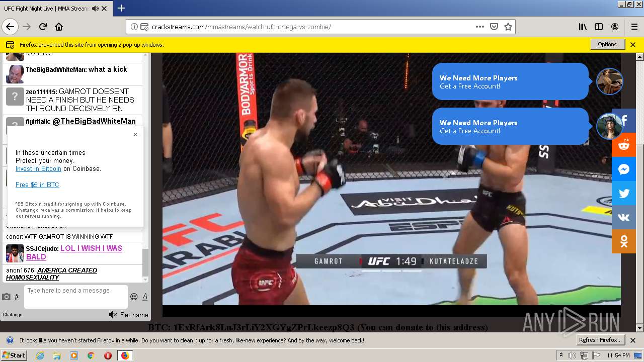Open the emoji smiley picker
Viewport: 644px width, 362px height.
(x=134, y=297)
